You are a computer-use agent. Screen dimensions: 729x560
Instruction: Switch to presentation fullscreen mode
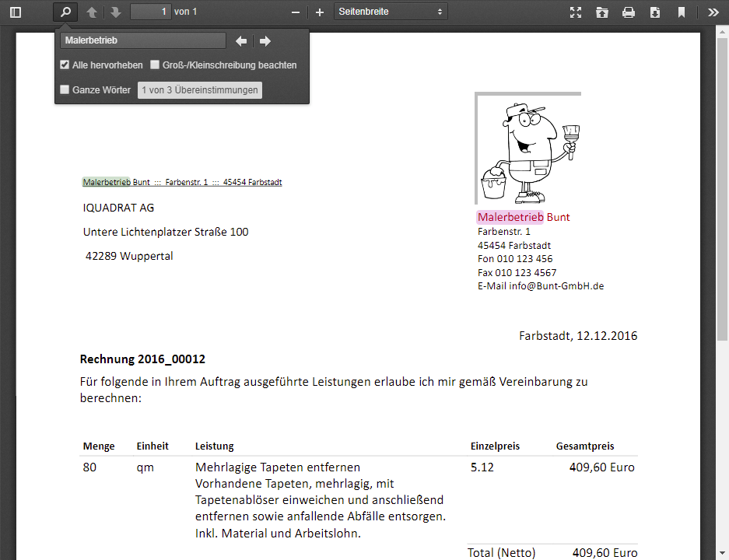(576, 12)
